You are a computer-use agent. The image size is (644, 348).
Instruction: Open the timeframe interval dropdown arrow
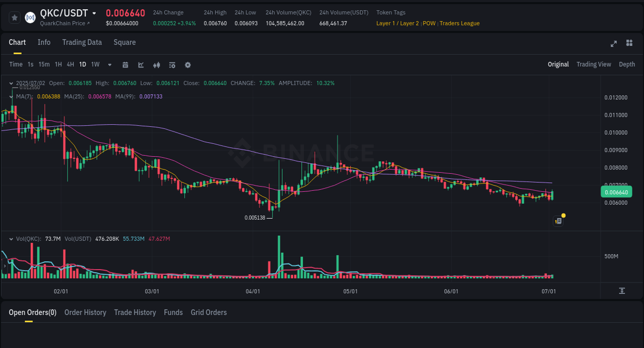click(x=109, y=64)
